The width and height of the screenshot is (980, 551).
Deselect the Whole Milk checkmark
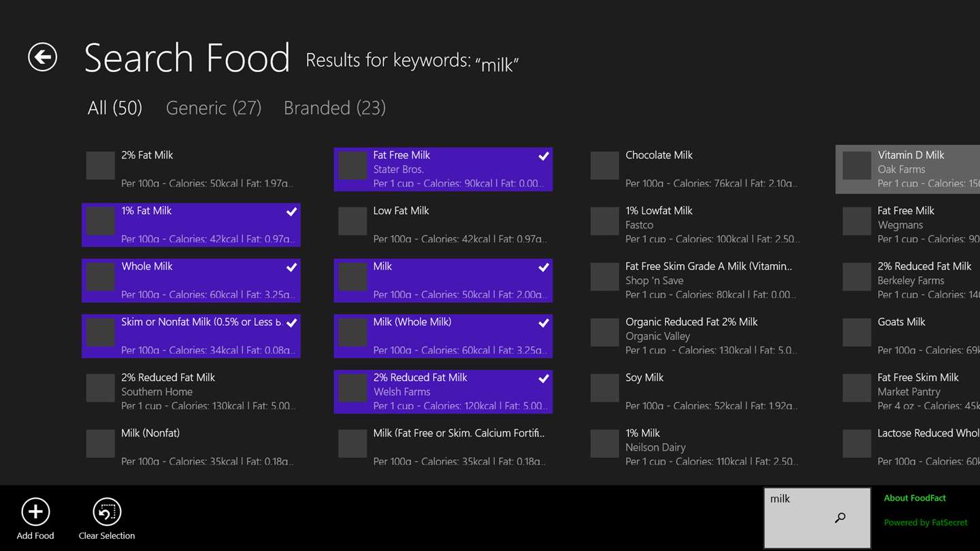coord(291,268)
